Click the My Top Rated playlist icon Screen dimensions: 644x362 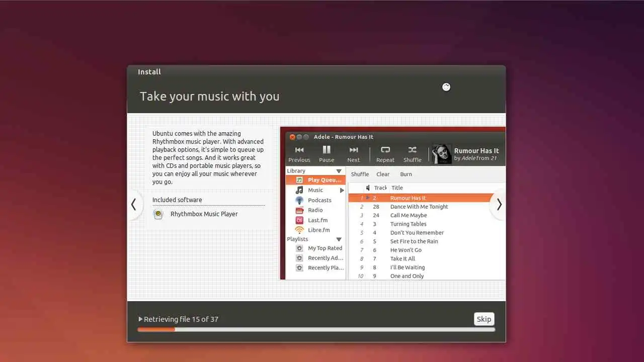pyautogui.click(x=299, y=248)
